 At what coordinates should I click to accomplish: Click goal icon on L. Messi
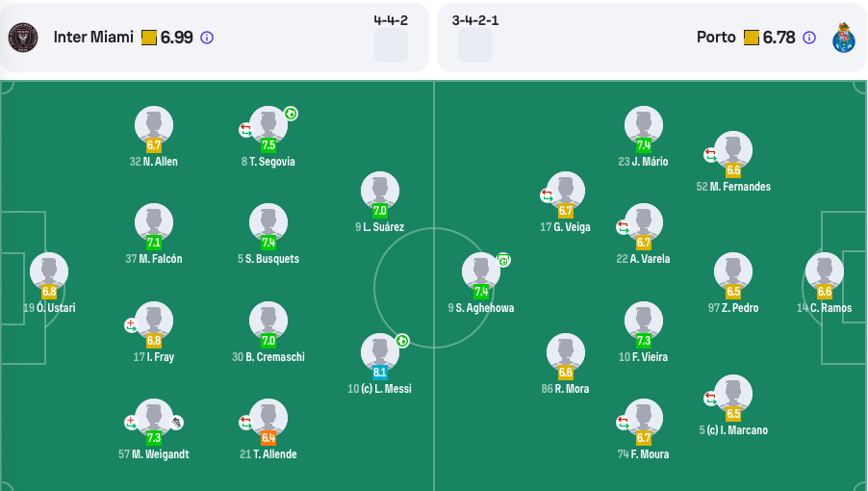(402, 341)
